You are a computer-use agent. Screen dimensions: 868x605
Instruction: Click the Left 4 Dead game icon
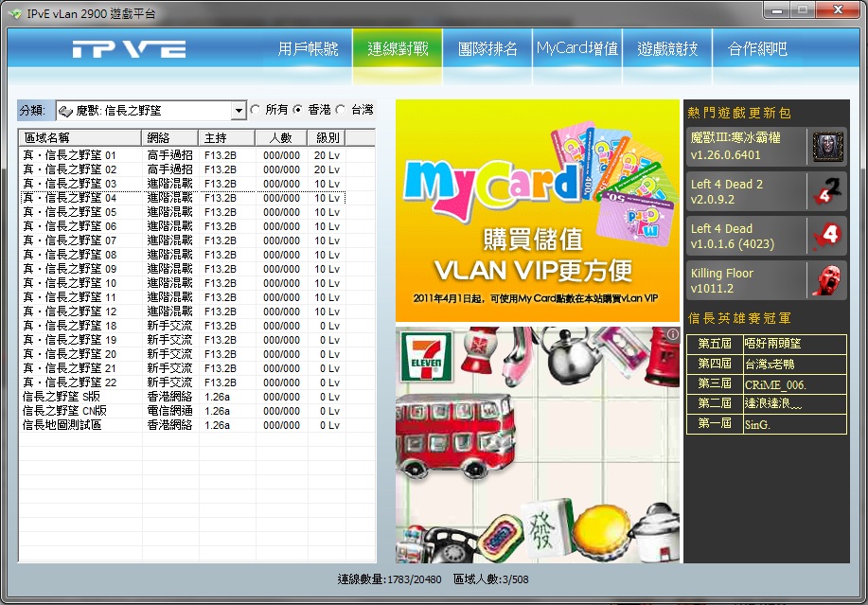click(826, 235)
